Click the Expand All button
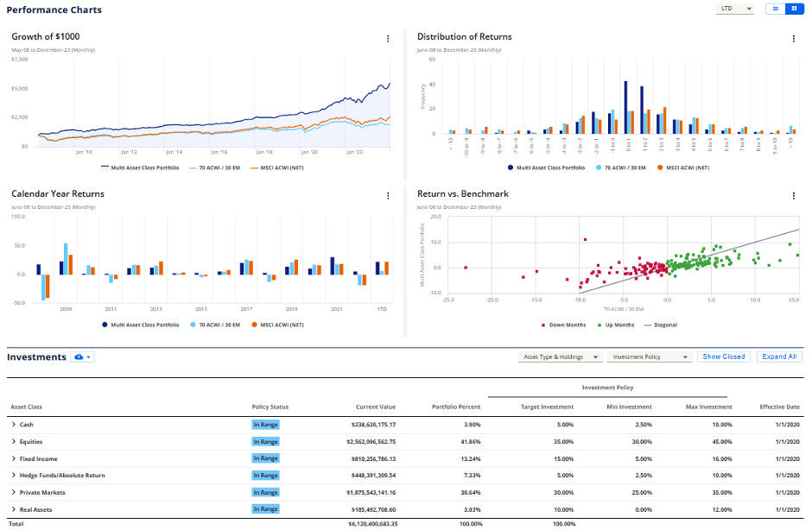Viewport: 812px width, 530px height. click(x=779, y=356)
